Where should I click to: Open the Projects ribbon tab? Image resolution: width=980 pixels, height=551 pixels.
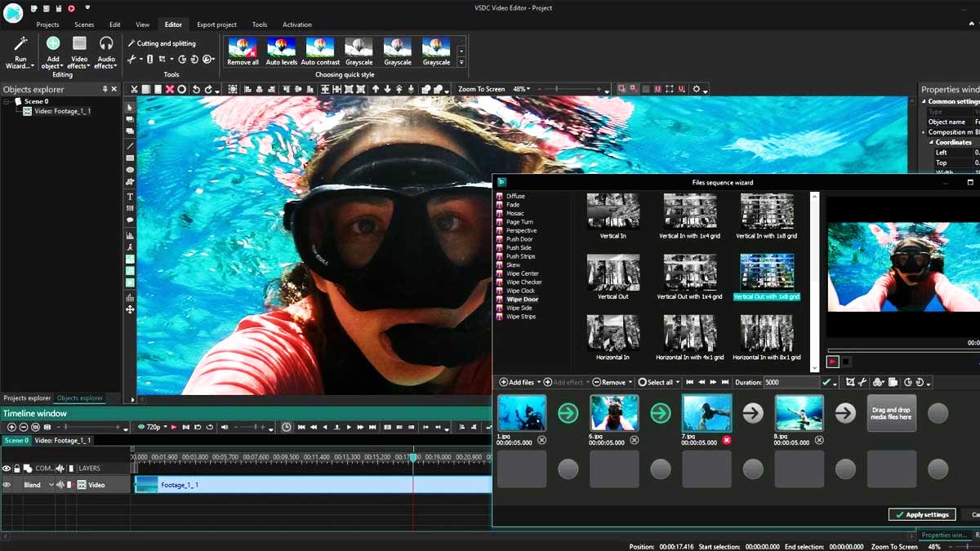tap(47, 24)
